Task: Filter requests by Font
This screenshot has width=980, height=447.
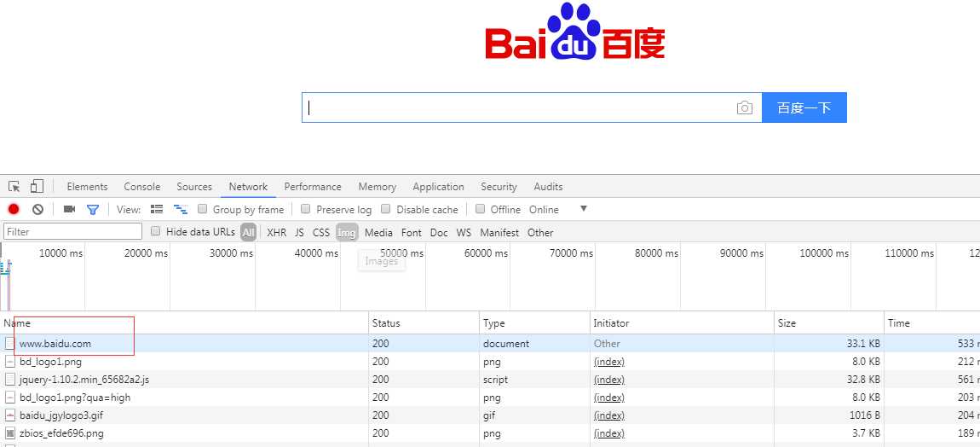Action: [x=412, y=232]
